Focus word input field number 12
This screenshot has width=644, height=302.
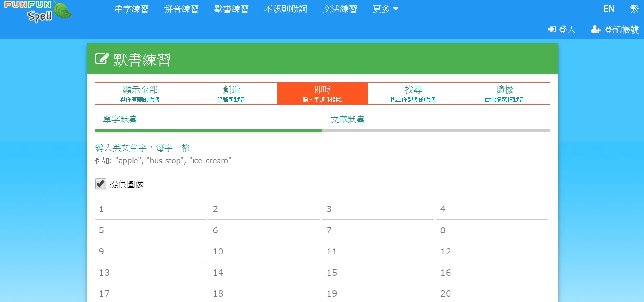(x=492, y=252)
